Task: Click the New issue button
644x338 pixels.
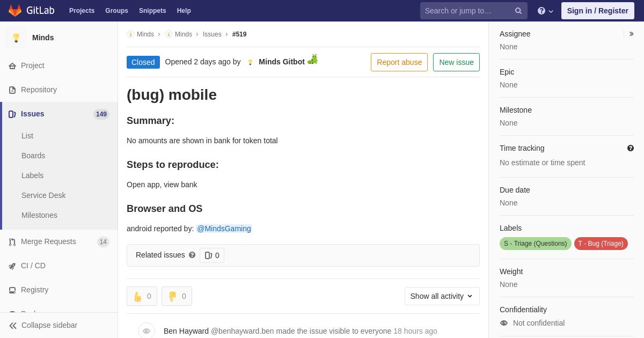Action: pyautogui.click(x=456, y=62)
